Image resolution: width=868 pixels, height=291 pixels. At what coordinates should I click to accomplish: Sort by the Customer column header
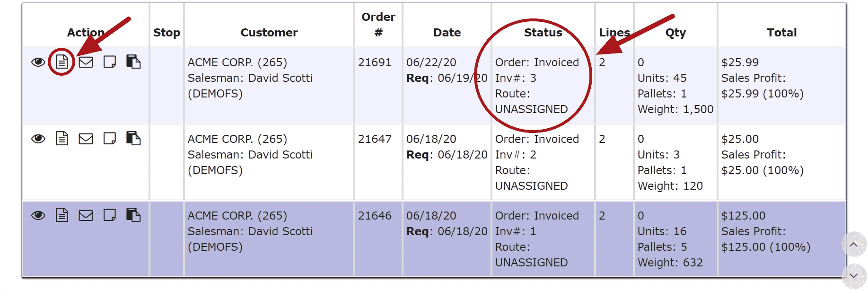[x=269, y=33]
